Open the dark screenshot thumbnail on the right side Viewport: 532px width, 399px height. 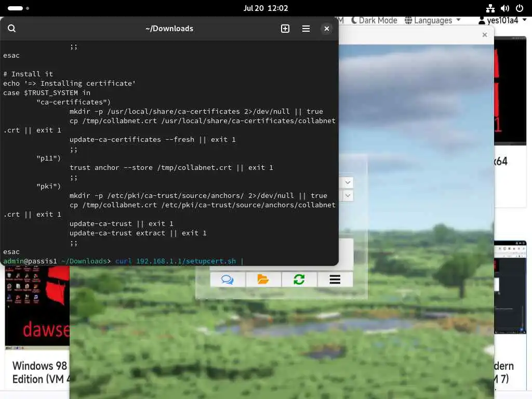510,287
